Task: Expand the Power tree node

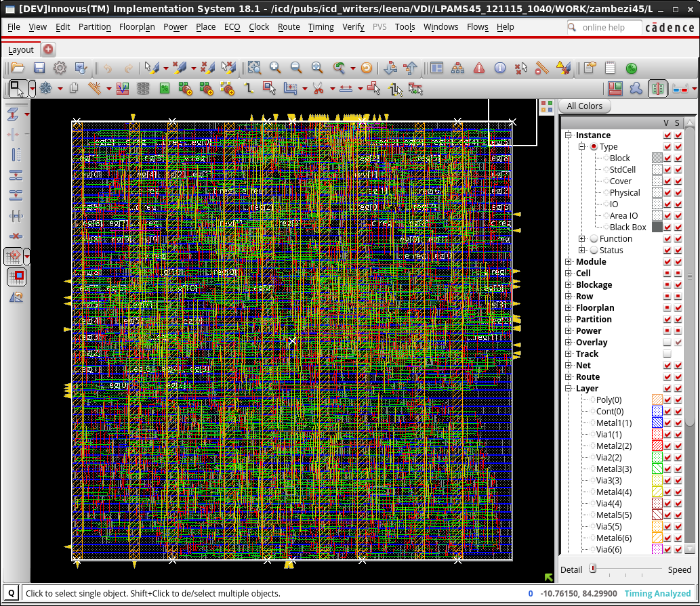Action: (569, 331)
